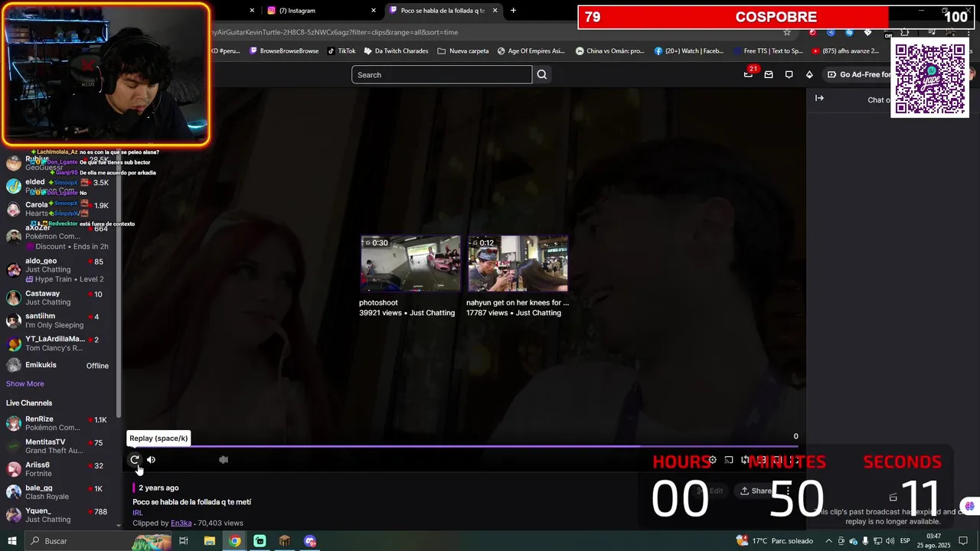This screenshot has height=551, width=980.
Task: Open Task View on the taskbar
Action: tap(184, 541)
